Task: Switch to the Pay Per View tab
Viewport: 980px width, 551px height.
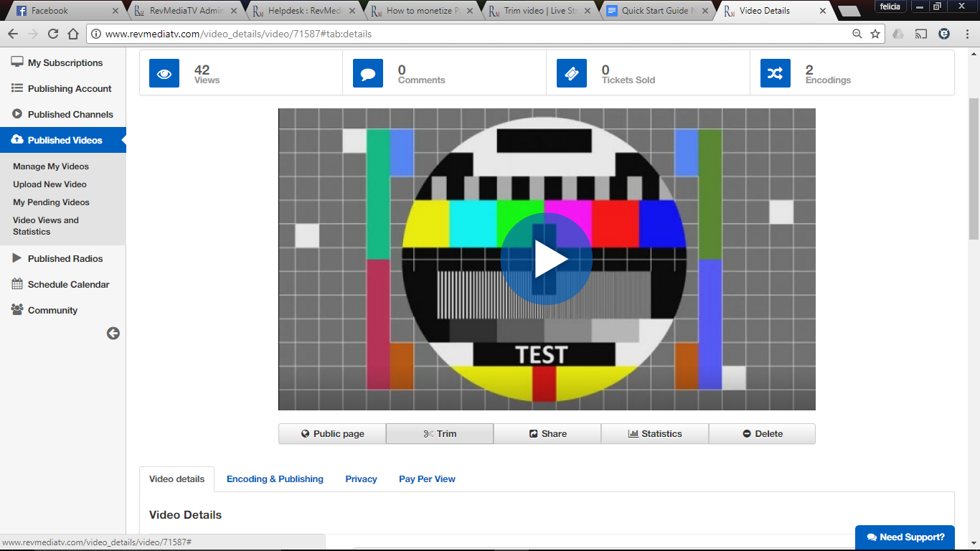Action: point(427,479)
